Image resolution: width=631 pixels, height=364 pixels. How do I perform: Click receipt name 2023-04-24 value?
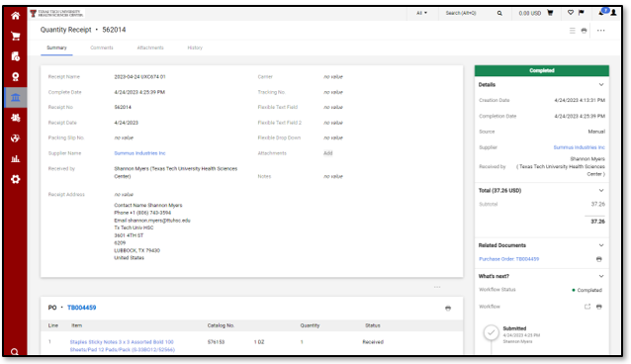(x=139, y=77)
